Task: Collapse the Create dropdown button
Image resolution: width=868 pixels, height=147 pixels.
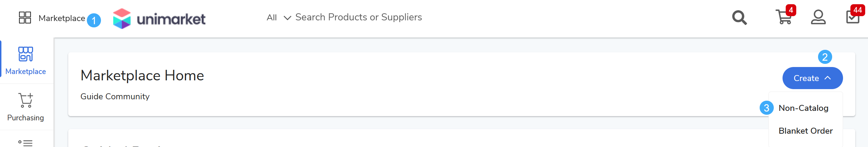Action: click(812, 78)
